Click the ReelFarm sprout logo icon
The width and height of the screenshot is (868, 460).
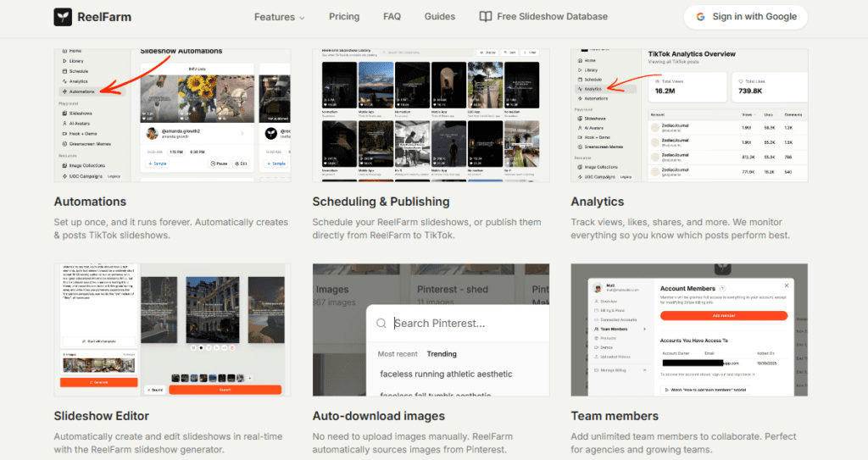click(x=64, y=17)
